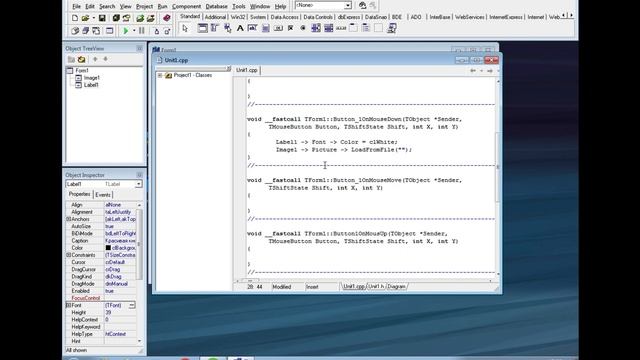
Task: Run the project with the green arrow
Action: click(126, 31)
